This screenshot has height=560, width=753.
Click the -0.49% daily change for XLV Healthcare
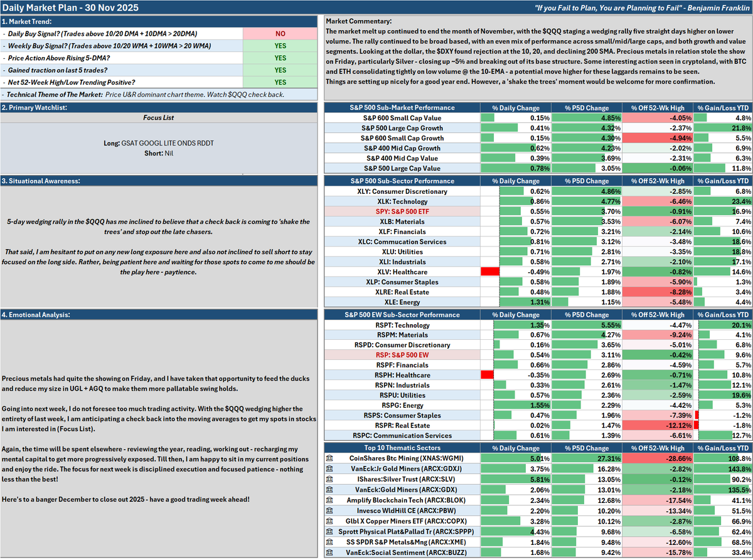(516, 272)
